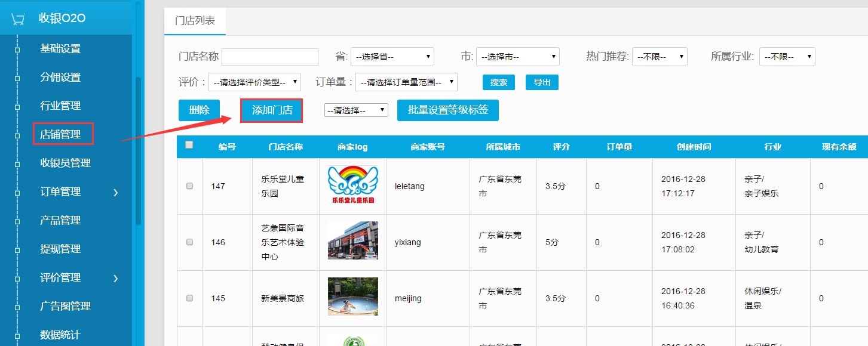Focus the 门店名称 search field
Viewport: 868px width, 346px height.
(270, 57)
